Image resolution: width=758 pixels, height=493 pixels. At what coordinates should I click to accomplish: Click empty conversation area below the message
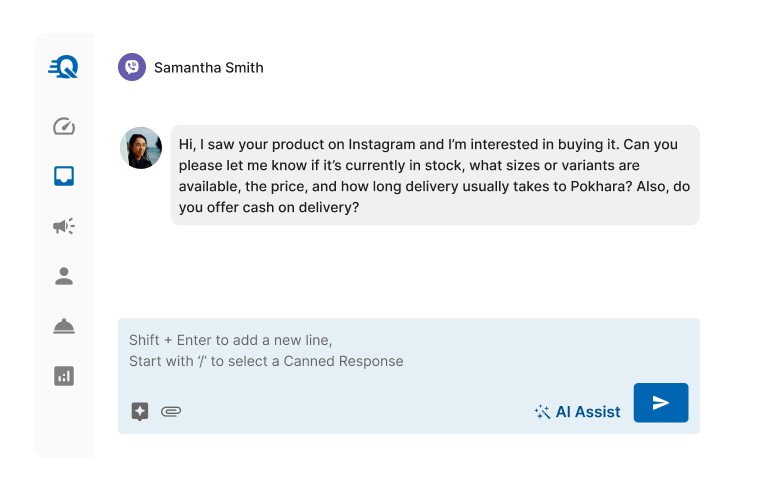click(400, 270)
